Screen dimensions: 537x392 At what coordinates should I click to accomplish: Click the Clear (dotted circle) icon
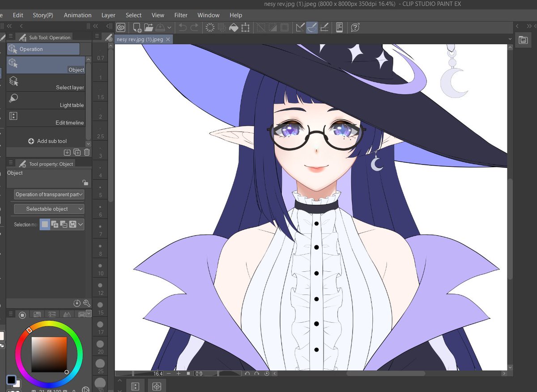coord(209,27)
